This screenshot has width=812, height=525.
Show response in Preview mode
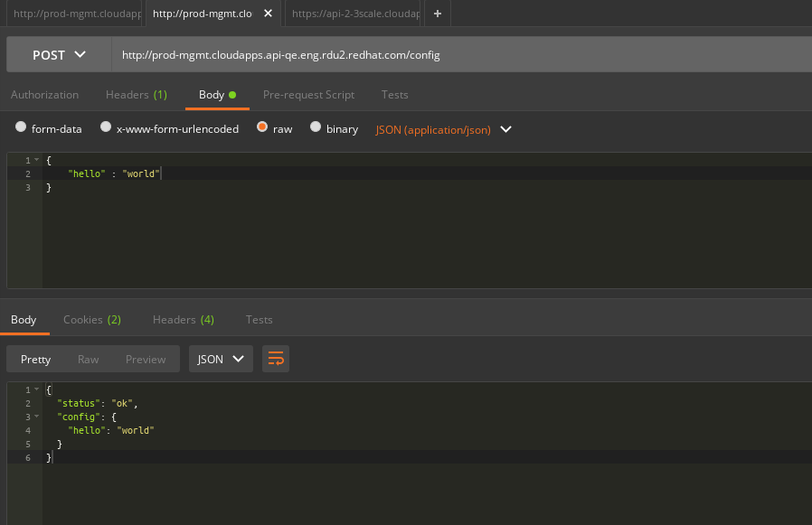pos(146,359)
